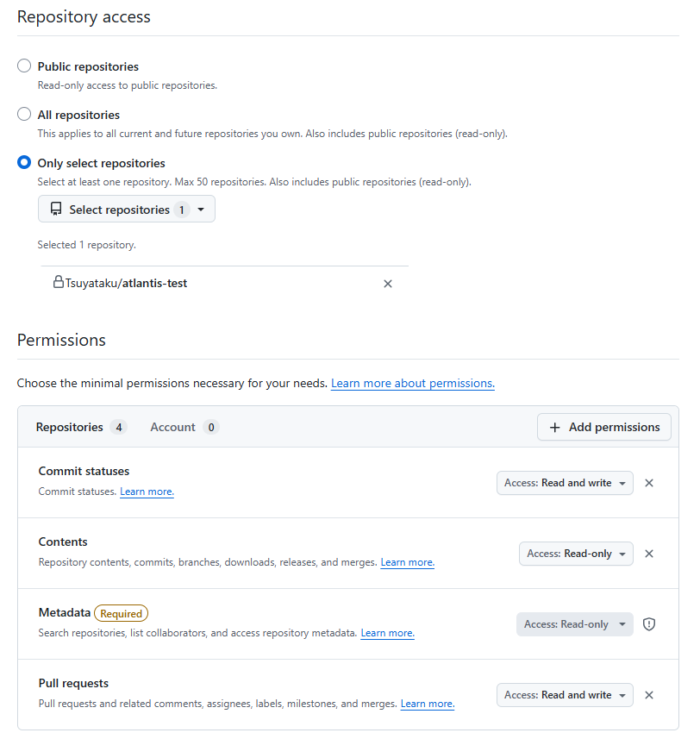Remove the Pull requests permission
Screen dimensions: 700x739
tap(649, 695)
